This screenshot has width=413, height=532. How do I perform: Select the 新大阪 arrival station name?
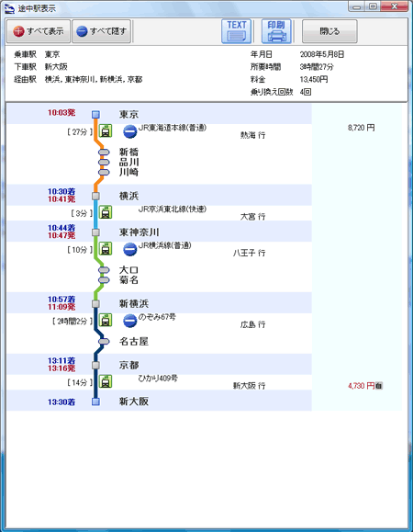coord(134,402)
